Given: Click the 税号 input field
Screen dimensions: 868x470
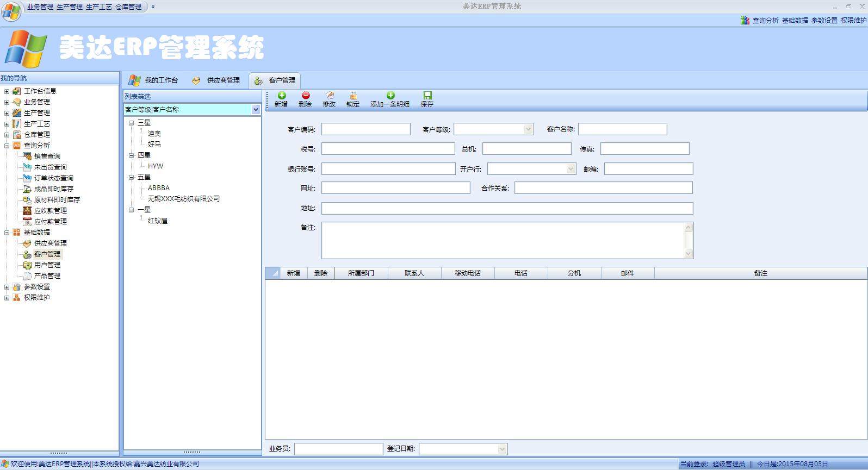Looking at the screenshot, I should point(388,149).
